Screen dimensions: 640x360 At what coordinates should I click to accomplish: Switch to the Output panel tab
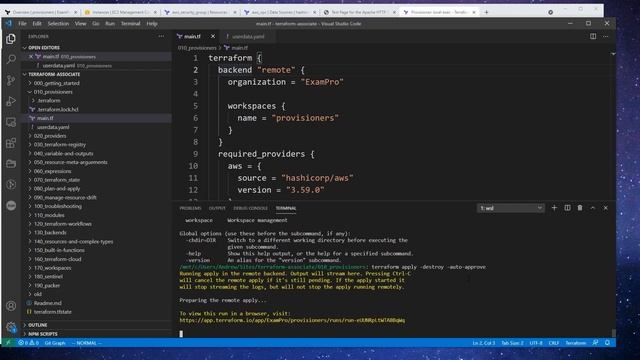click(217, 208)
